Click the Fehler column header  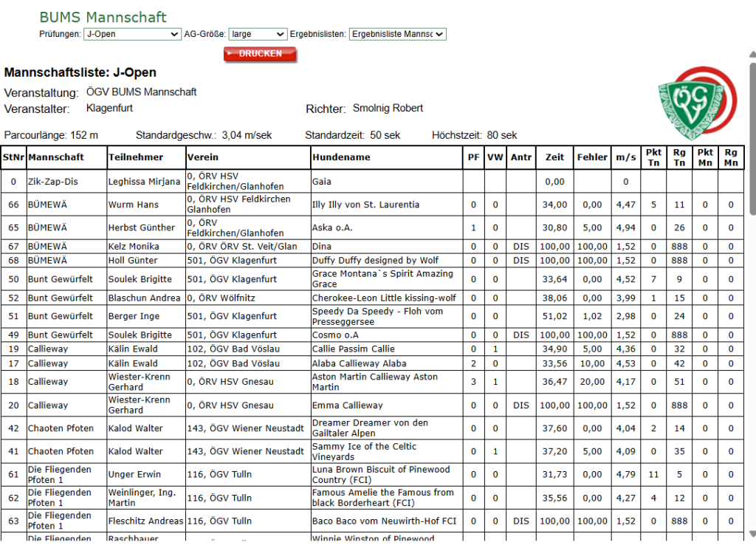tap(592, 157)
